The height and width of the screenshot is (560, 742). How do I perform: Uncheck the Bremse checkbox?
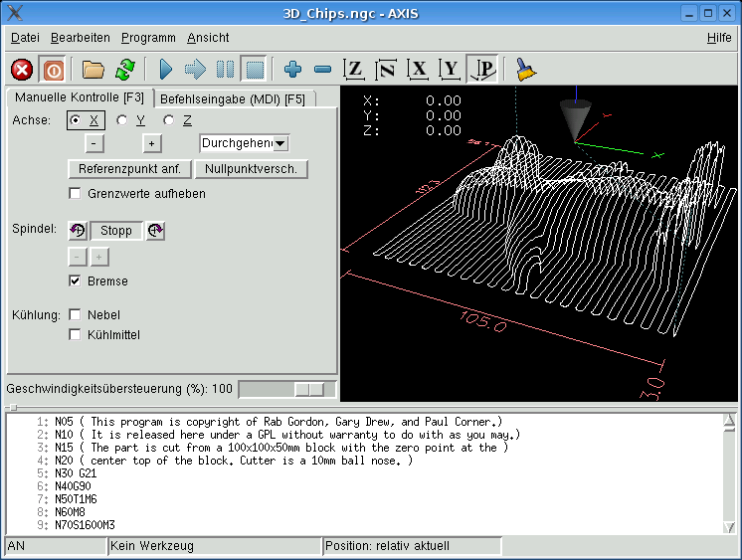tap(75, 281)
